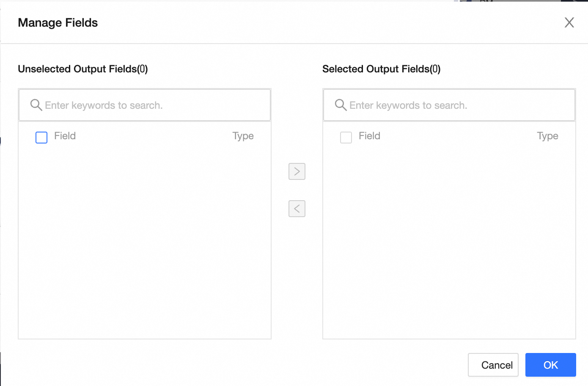Click the Field column header in Selected list
Image resolution: width=588 pixels, height=386 pixels.
point(369,136)
